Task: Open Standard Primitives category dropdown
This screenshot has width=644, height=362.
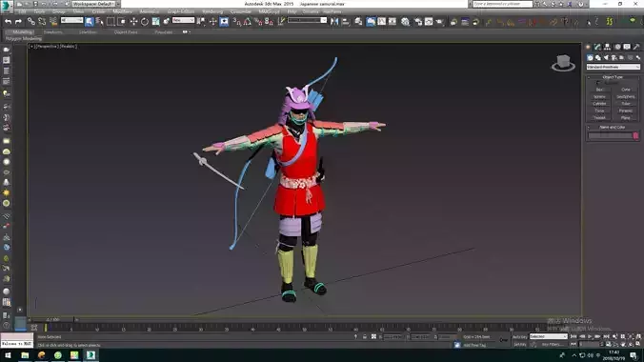Action: click(613, 67)
